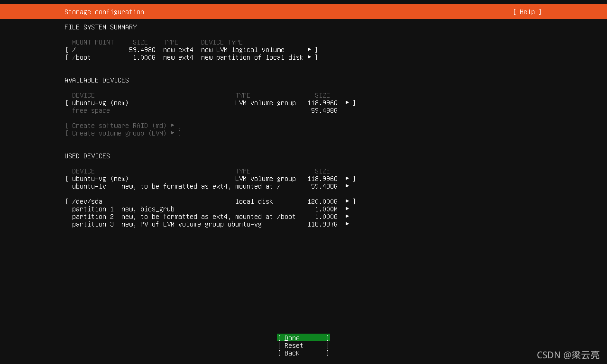Select ubuntu-vg (new) under Used Devices

[x=211, y=179]
